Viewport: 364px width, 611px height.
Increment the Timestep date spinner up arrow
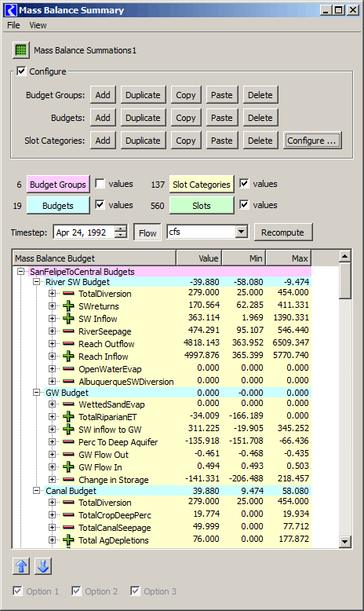[121, 229]
